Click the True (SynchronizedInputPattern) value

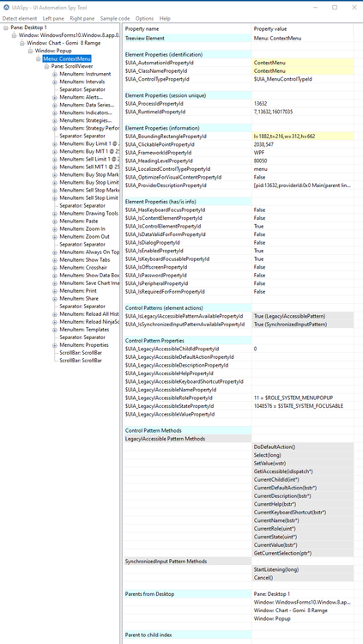tap(302, 325)
